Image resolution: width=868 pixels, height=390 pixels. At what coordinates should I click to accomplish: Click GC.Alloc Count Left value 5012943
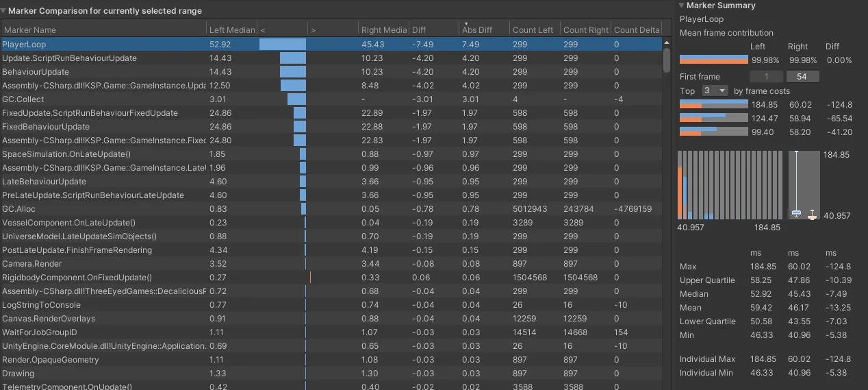click(530, 208)
